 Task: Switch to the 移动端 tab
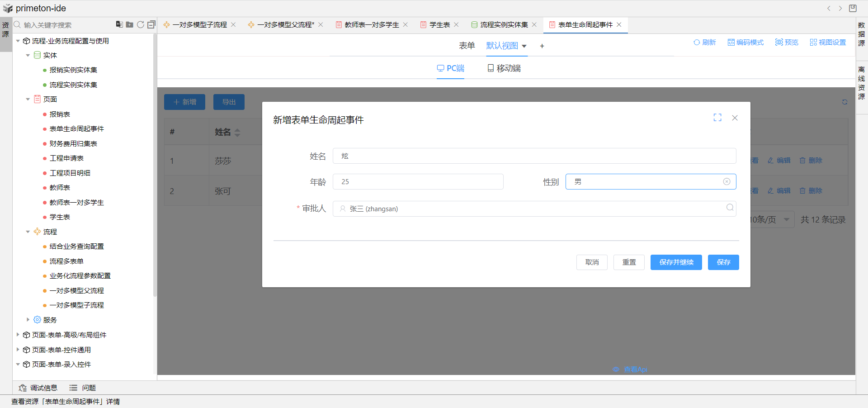(504, 68)
